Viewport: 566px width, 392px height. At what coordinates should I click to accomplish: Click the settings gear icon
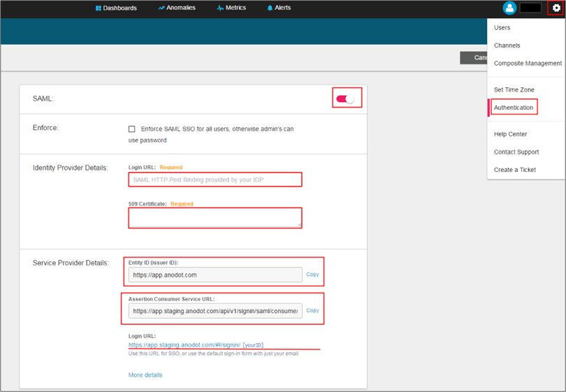(556, 8)
